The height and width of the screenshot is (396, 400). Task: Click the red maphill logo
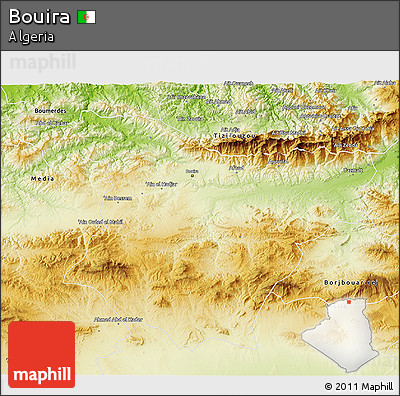(42, 354)
